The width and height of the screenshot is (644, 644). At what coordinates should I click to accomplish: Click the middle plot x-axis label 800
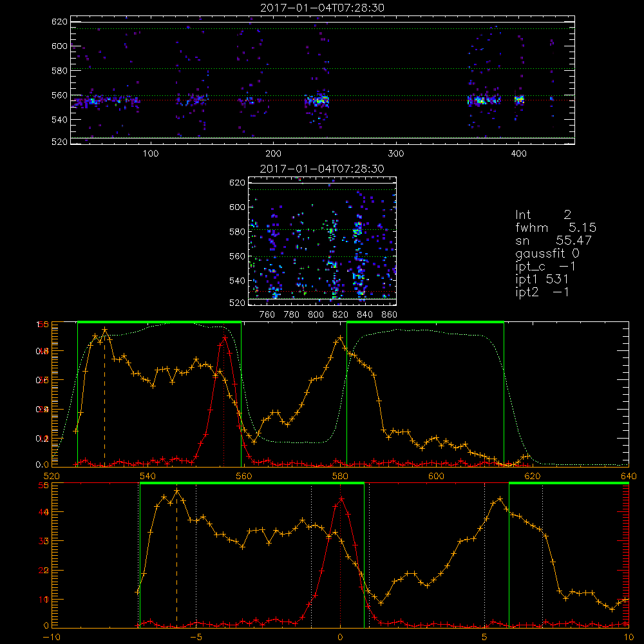click(316, 315)
